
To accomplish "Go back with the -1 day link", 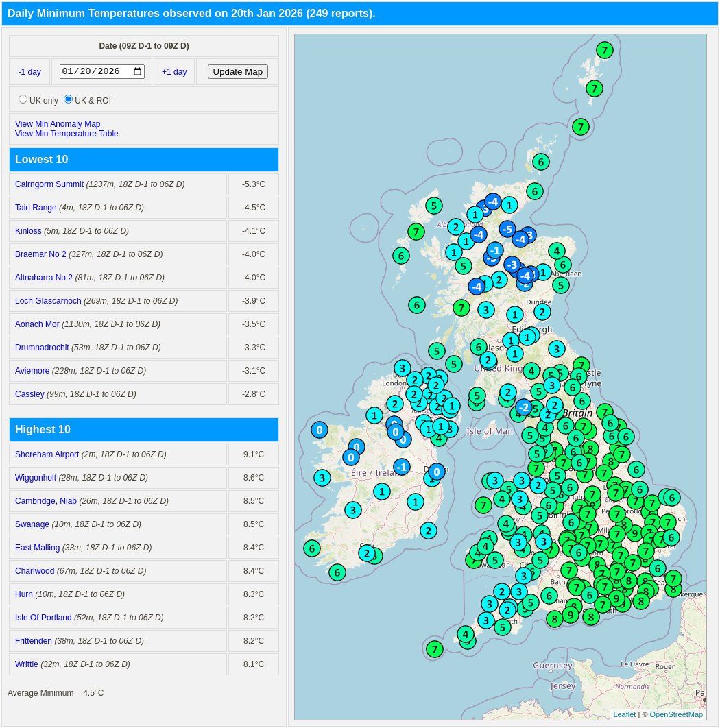I will point(29,72).
